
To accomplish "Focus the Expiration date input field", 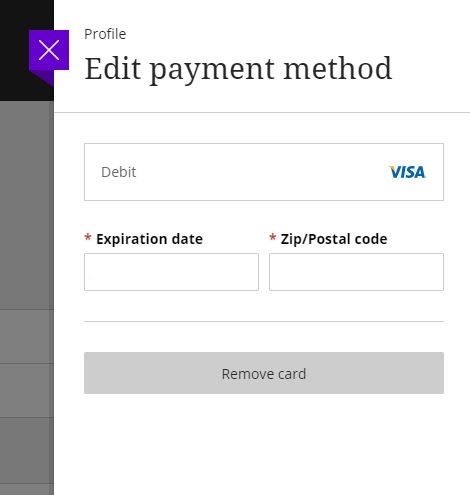I will tap(171, 272).
